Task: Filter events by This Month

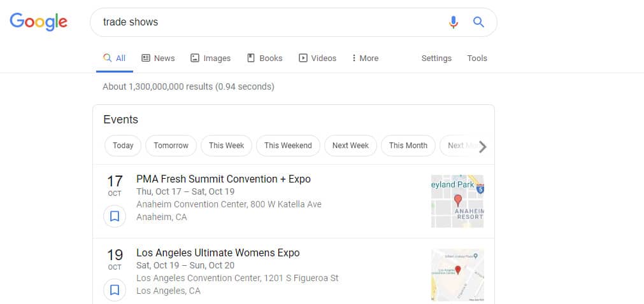Action: tap(408, 146)
